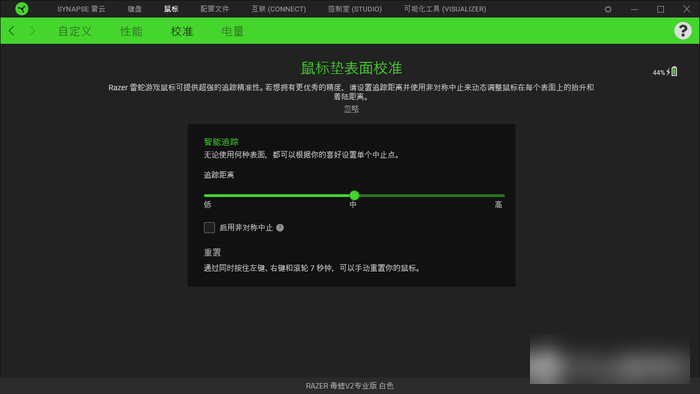Open the settings gear icon

tap(608, 9)
